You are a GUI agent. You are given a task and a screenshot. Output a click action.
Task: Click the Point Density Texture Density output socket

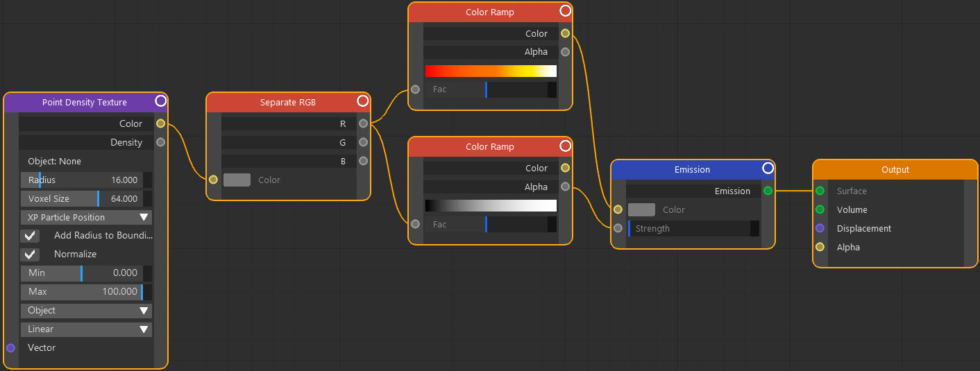point(161,142)
